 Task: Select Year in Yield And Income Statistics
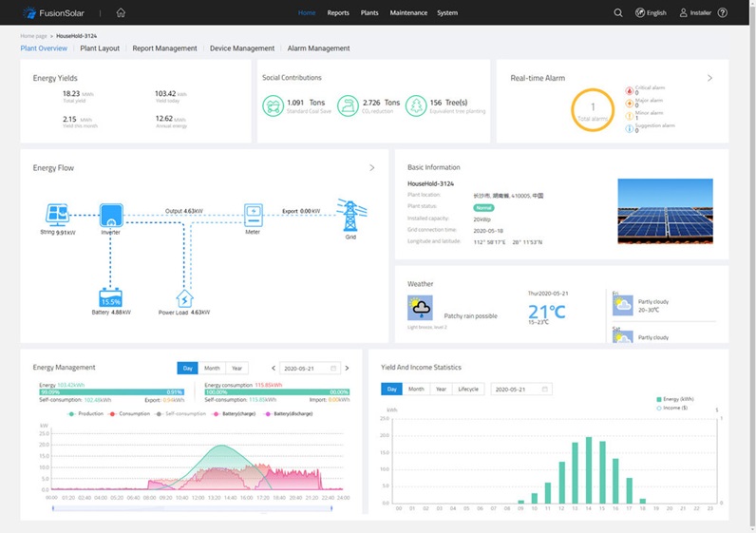(x=441, y=389)
